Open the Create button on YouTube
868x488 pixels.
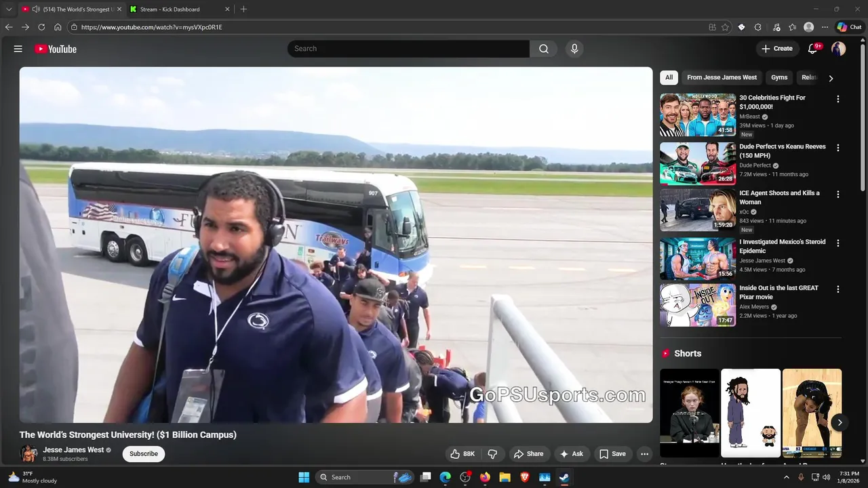coord(777,49)
